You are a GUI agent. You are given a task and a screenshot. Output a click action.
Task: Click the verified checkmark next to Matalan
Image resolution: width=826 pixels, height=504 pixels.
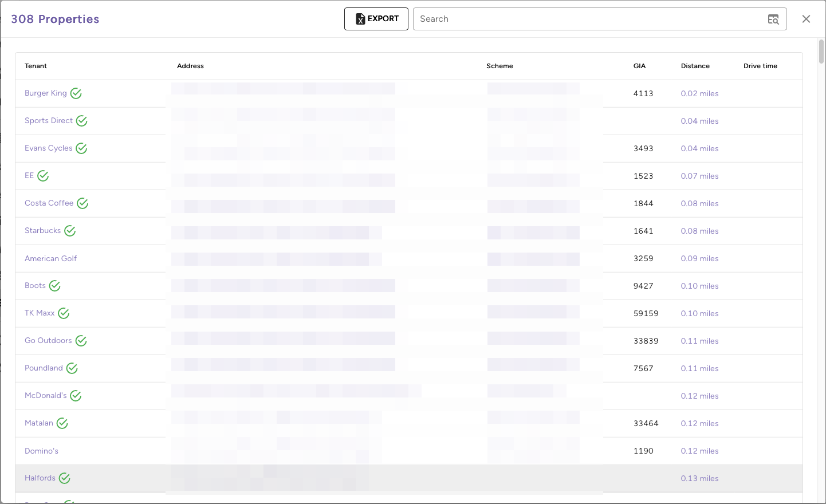pyautogui.click(x=62, y=423)
